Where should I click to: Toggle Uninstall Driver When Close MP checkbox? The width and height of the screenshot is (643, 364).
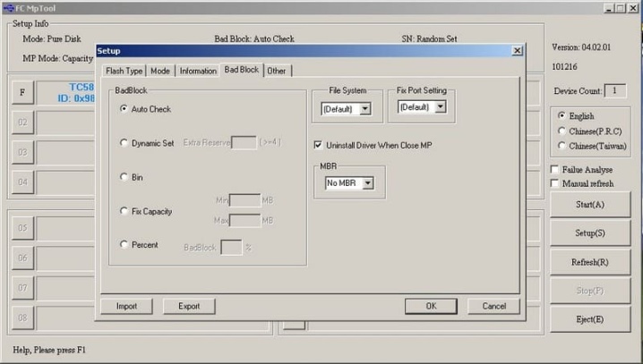pyautogui.click(x=318, y=145)
